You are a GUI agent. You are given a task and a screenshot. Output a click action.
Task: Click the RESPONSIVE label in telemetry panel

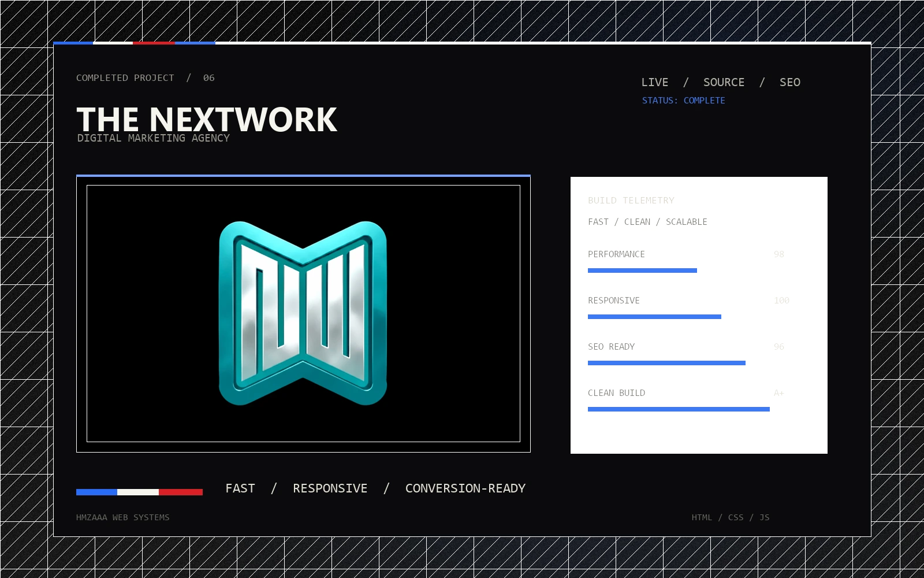click(x=613, y=301)
